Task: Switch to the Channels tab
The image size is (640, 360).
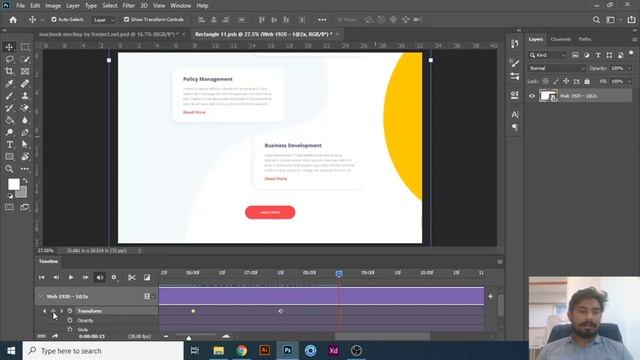Action: point(560,39)
